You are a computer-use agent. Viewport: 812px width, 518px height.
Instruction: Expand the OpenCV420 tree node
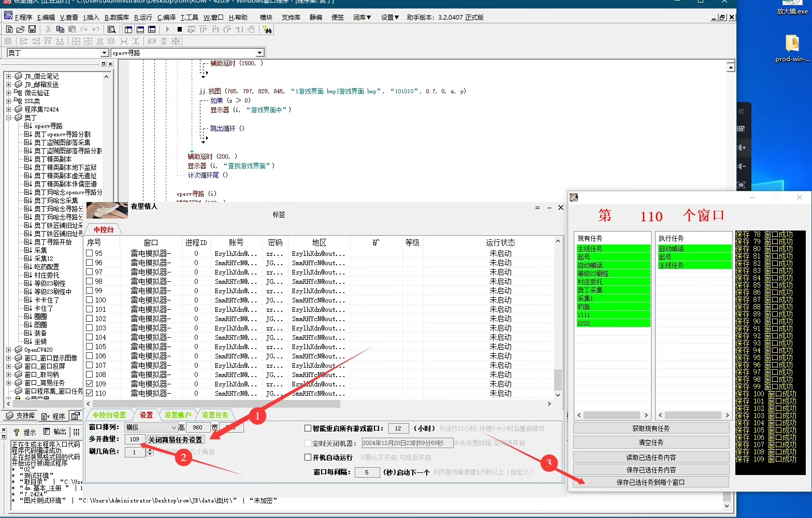pyautogui.click(x=8, y=350)
